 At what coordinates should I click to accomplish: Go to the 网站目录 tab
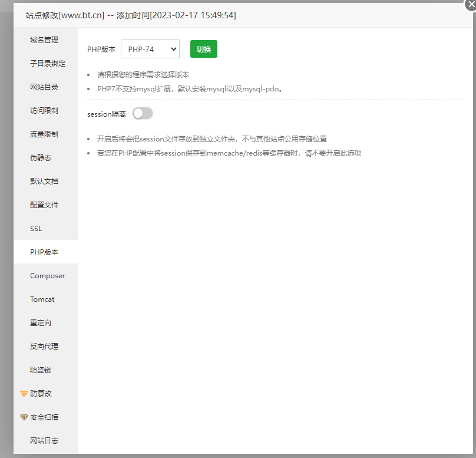tap(44, 87)
